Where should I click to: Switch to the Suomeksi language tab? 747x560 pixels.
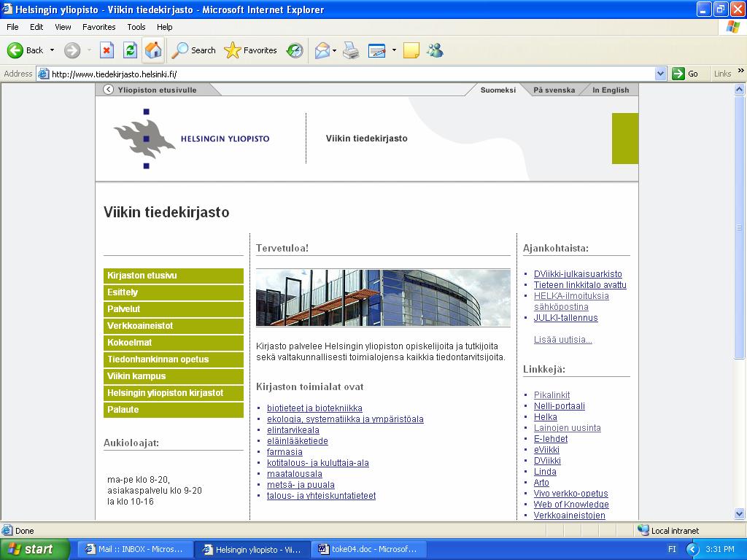(498, 90)
